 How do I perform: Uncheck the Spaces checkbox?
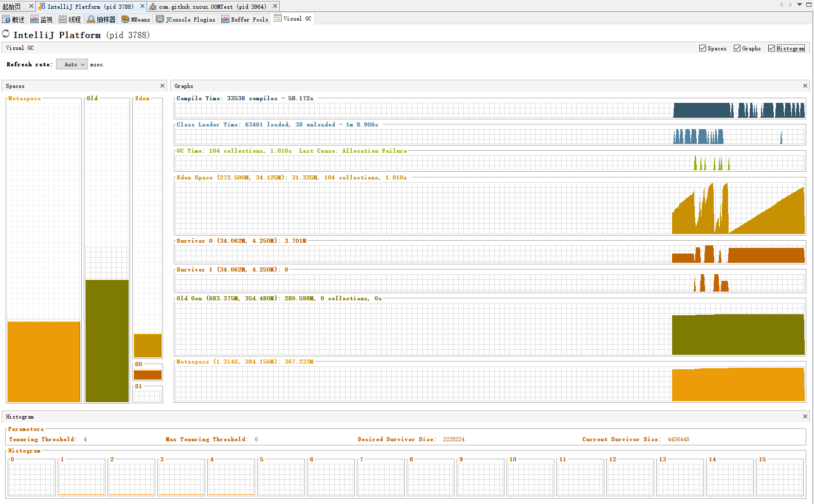pyautogui.click(x=702, y=48)
